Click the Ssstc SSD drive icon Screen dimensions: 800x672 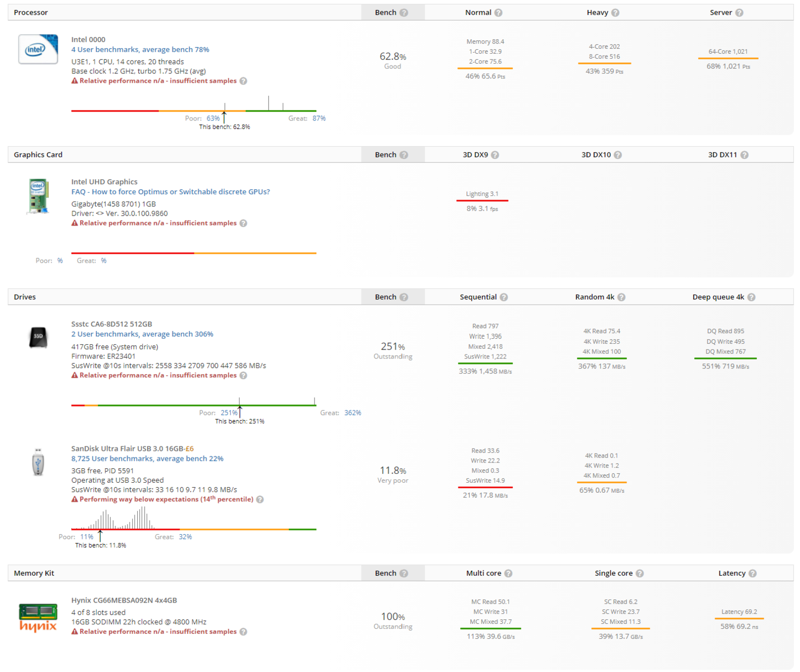38,337
